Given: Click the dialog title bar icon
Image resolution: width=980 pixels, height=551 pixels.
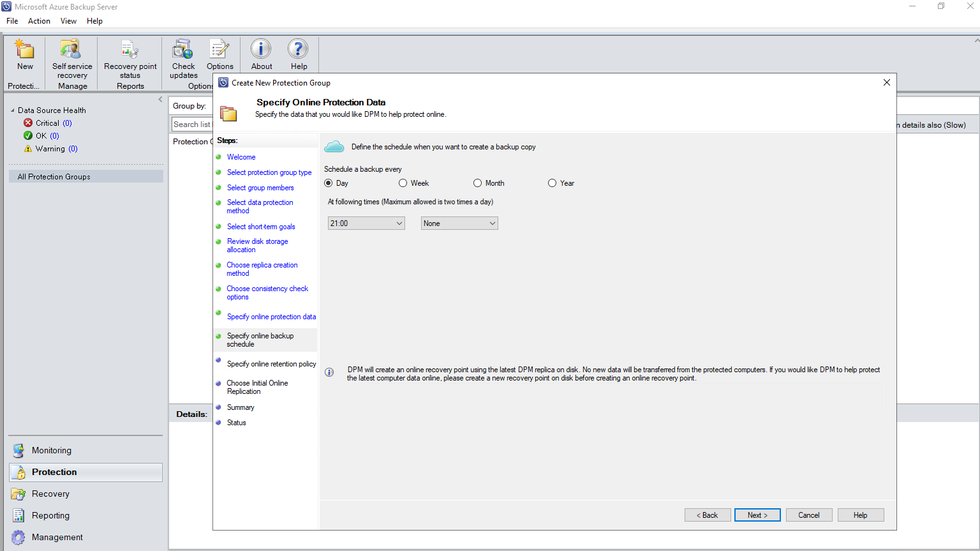Looking at the screenshot, I should 223,82.
